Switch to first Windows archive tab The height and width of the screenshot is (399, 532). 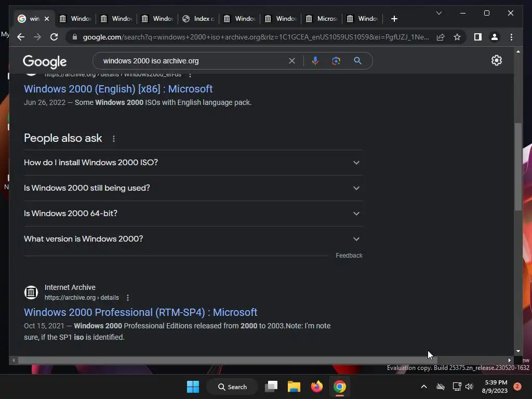pos(75,19)
